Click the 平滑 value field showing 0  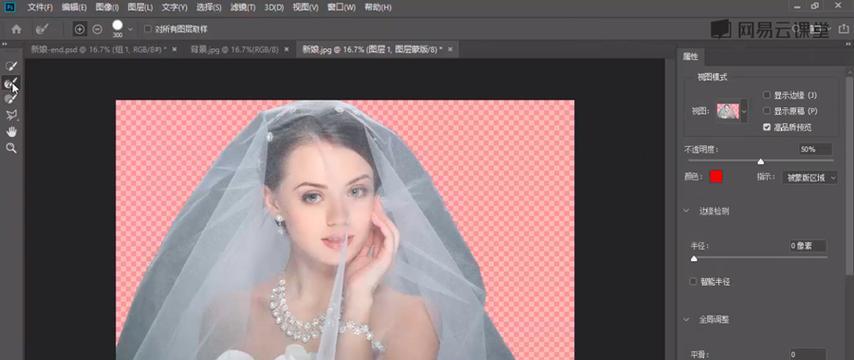(x=808, y=354)
